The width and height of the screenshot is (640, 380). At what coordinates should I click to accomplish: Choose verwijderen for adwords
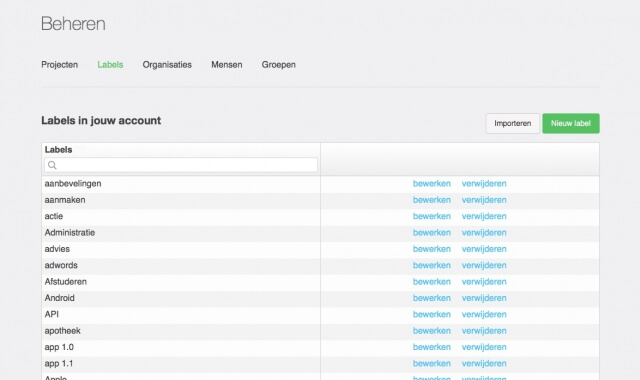[484, 265]
